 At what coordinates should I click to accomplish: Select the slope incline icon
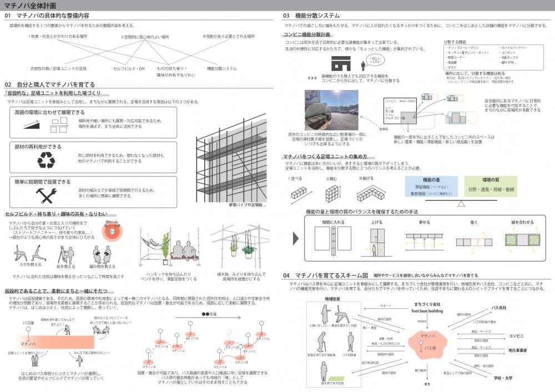point(31,124)
